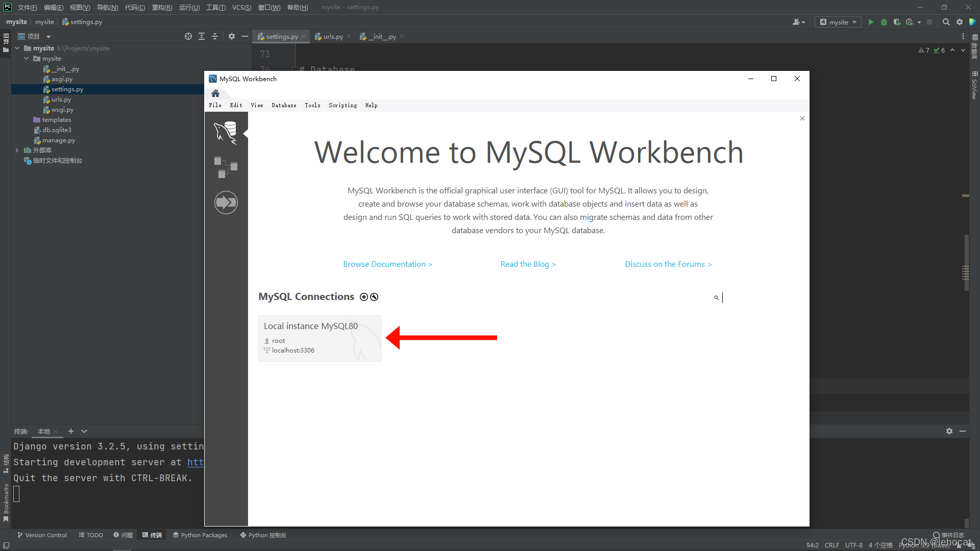
Task: Hide the terminal panel
Action: tap(963, 431)
